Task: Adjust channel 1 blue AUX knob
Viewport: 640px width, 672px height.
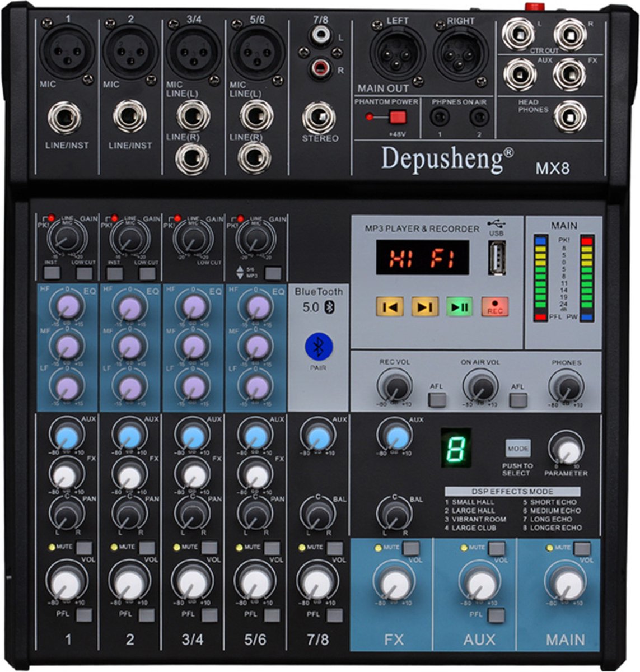Action: 66,437
